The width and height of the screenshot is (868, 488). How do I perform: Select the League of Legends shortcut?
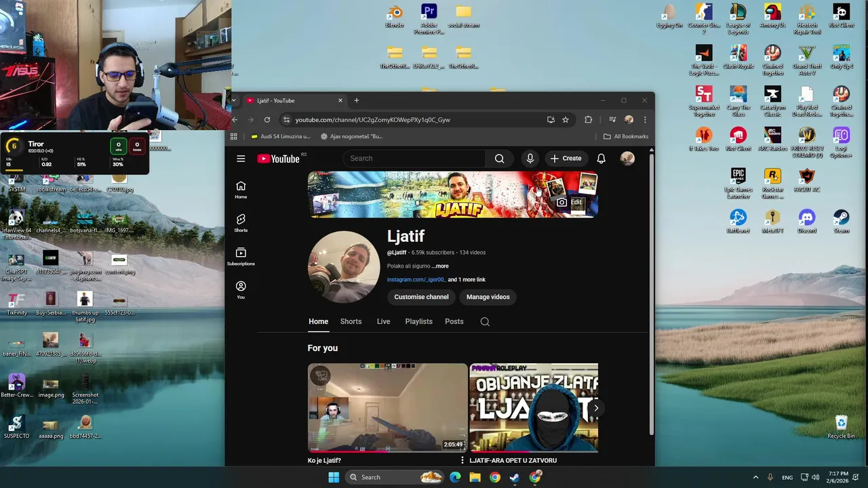(x=738, y=18)
